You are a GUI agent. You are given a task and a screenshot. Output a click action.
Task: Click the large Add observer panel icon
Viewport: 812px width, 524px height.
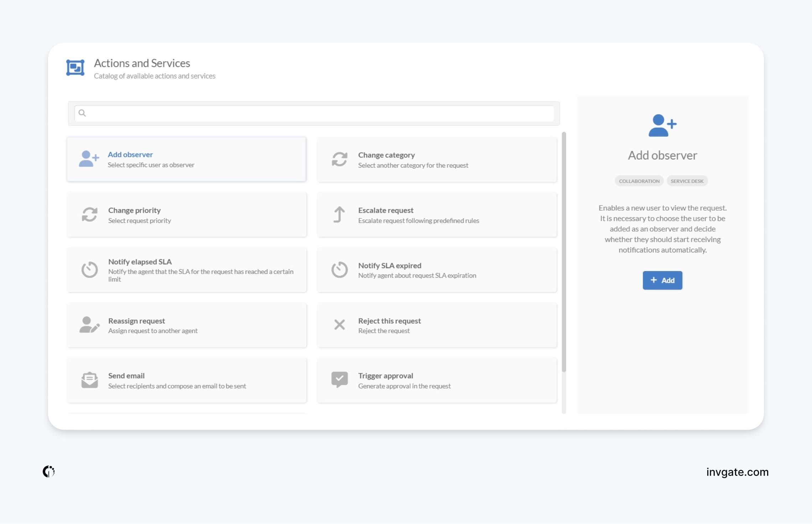(x=662, y=125)
